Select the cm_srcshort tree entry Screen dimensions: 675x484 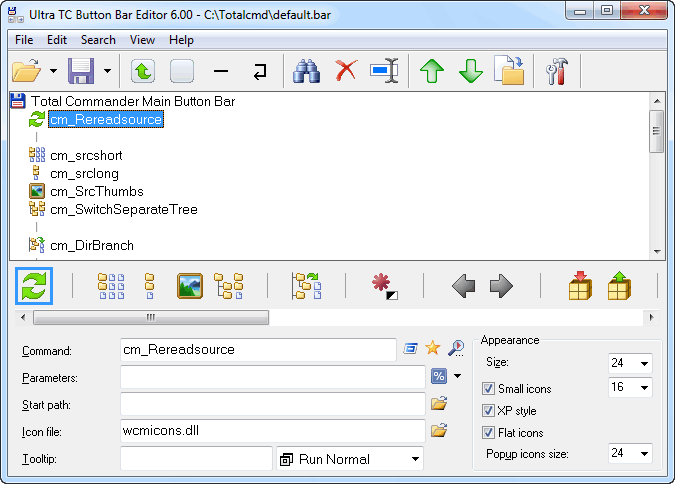(x=86, y=155)
